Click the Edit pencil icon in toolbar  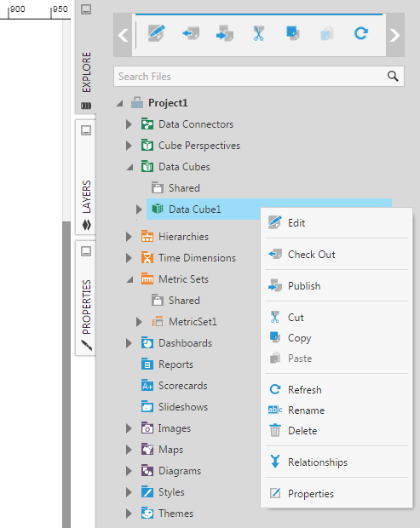[157, 33]
